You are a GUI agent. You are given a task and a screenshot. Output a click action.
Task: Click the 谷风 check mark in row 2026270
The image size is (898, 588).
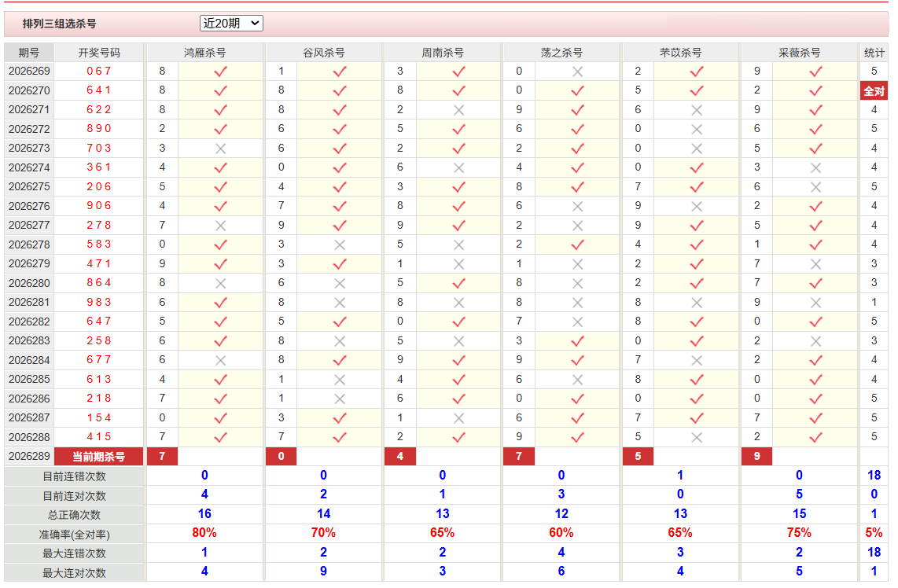[340, 90]
